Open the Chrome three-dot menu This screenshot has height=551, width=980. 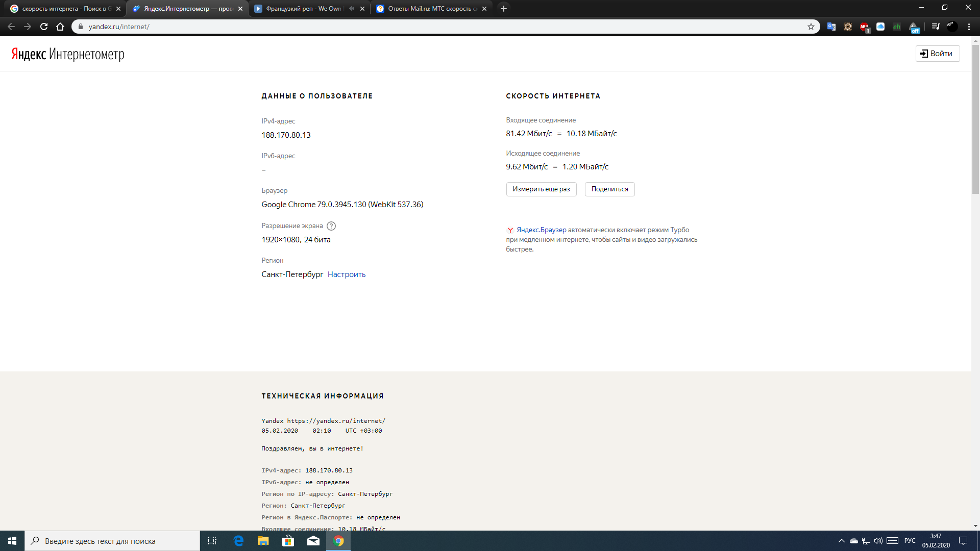969,27
